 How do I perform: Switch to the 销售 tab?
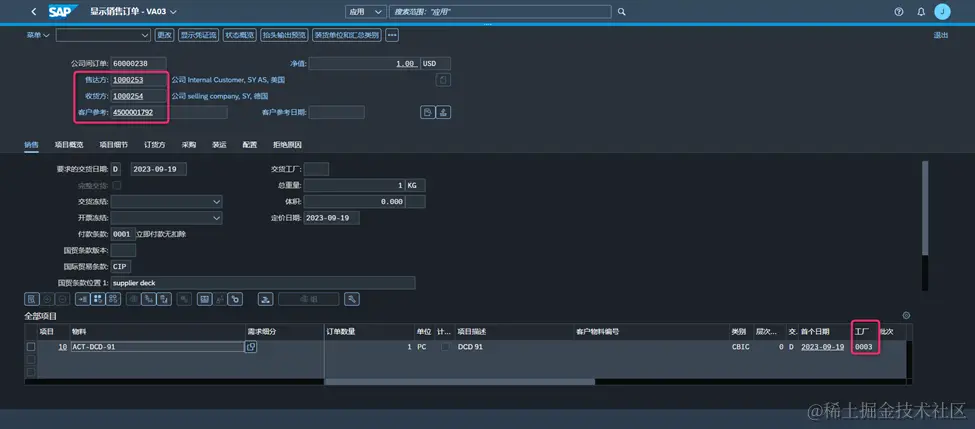pyautogui.click(x=31, y=144)
